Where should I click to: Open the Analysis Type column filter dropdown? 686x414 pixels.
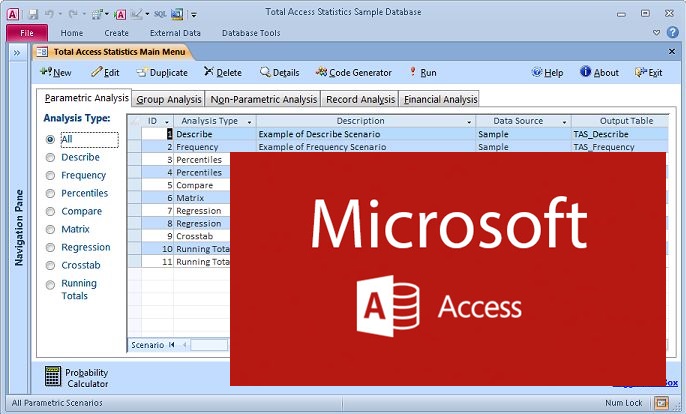pyautogui.click(x=249, y=122)
